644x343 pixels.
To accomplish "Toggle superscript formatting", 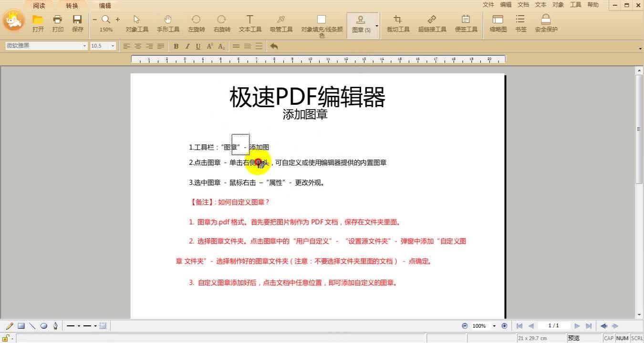I will point(210,46).
